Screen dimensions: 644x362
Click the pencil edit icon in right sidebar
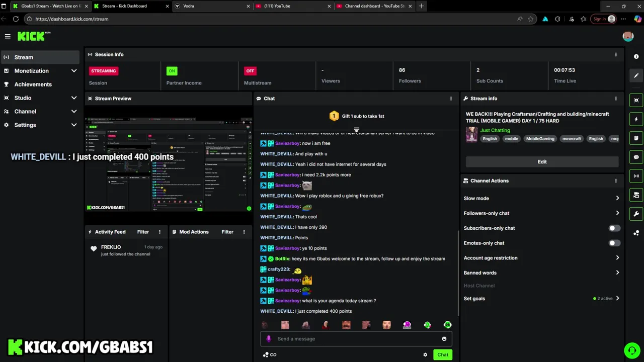[x=636, y=76]
